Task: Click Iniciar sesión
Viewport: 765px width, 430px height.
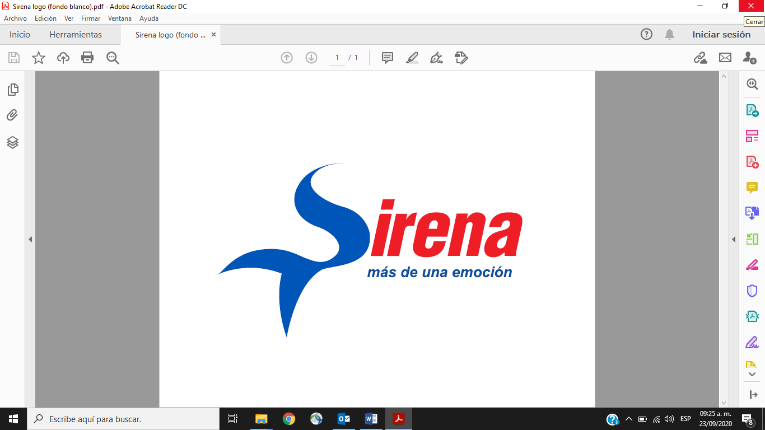Action: [x=720, y=34]
